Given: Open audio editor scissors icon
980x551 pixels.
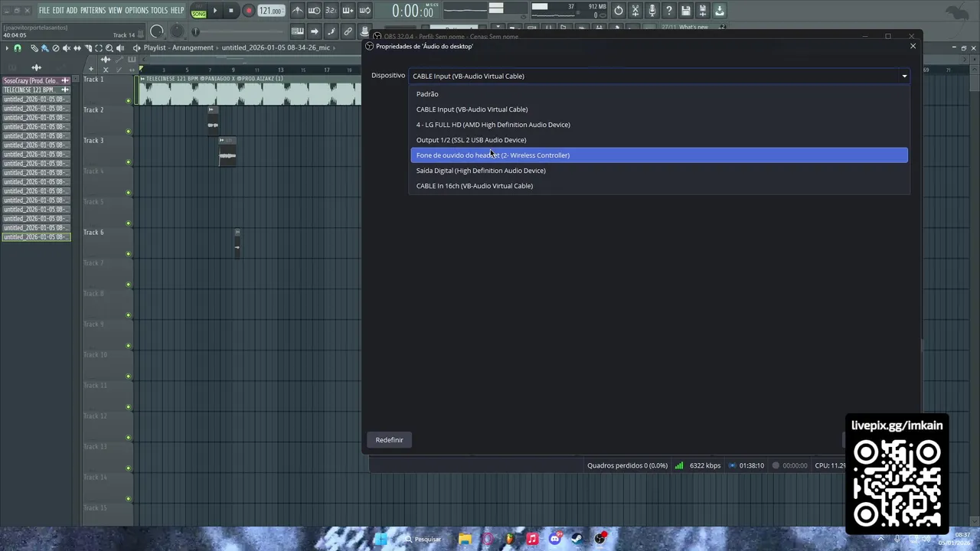Looking at the screenshot, I should point(635,11).
